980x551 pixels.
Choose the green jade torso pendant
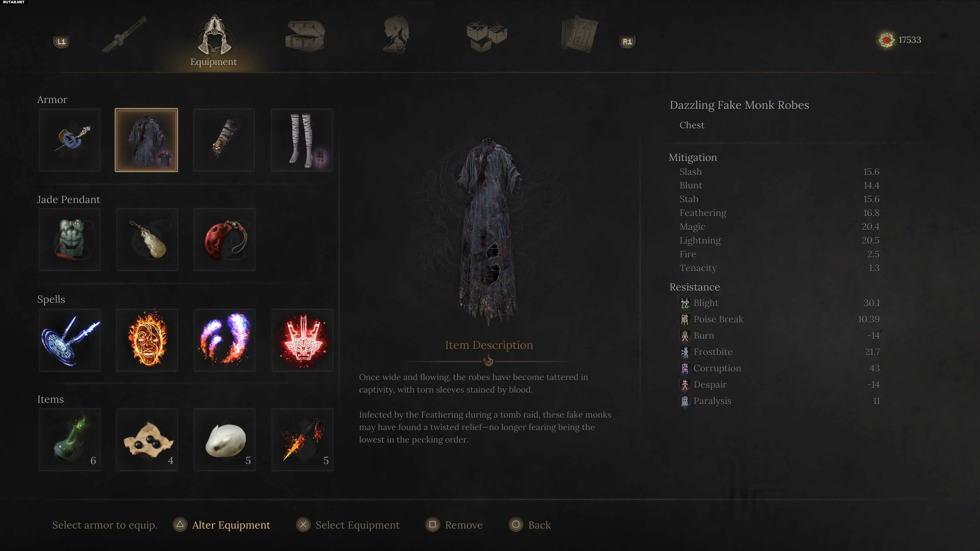[70, 240]
